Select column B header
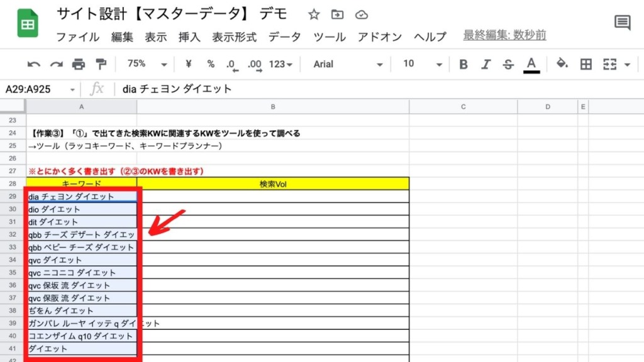The image size is (644, 362). pyautogui.click(x=273, y=107)
